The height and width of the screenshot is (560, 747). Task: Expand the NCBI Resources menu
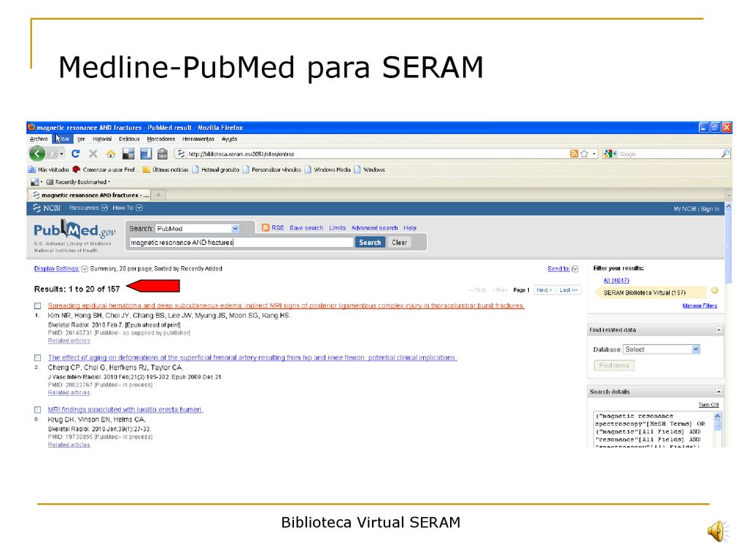point(88,208)
